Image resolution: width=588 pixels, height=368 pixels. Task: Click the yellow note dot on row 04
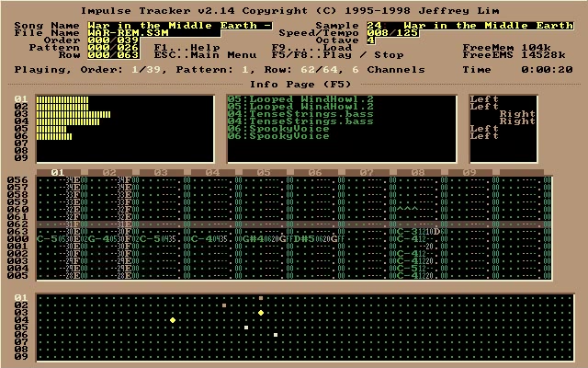(x=173, y=320)
